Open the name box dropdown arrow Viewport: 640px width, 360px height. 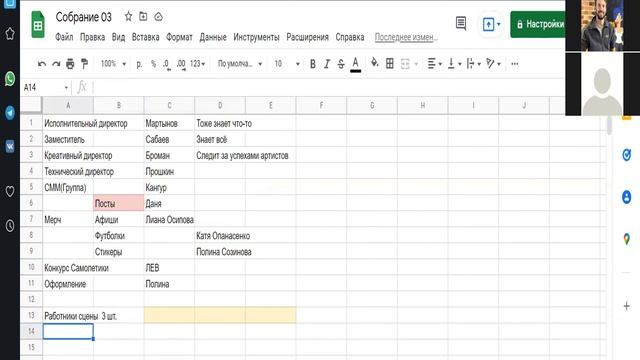(x=66, y=88)
